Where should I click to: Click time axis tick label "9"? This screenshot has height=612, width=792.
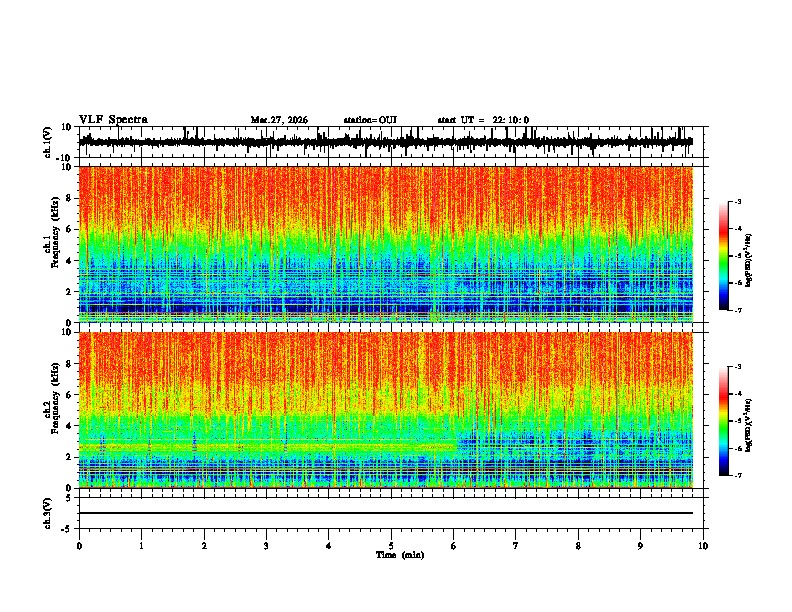pos(640,546)
